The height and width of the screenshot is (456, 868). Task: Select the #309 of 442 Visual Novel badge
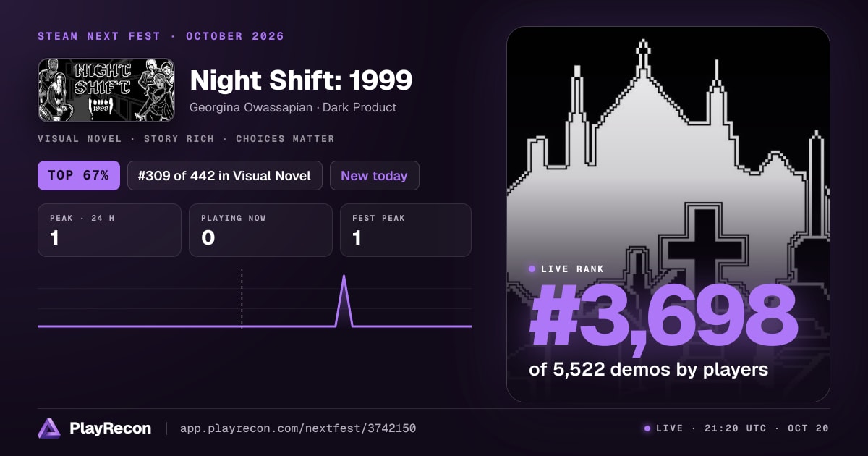[x=225, y=175]
